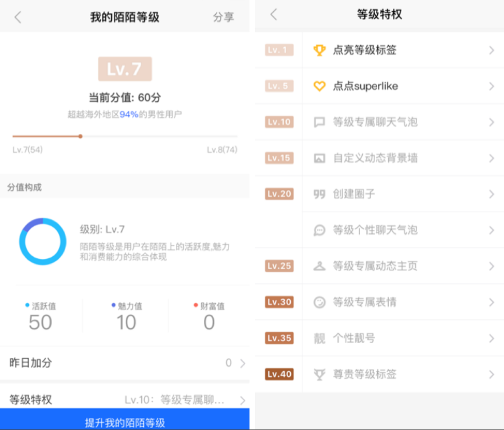Expand 等级专属表情 row chevron
This screenshot has height=430, width=504.
pyautogui.click(x=491, y=302)
